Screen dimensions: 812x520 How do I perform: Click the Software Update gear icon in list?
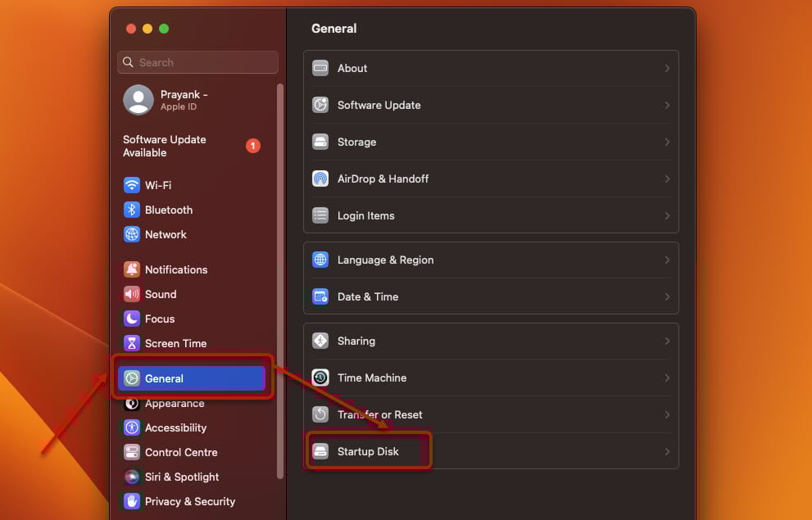[320, 105]
